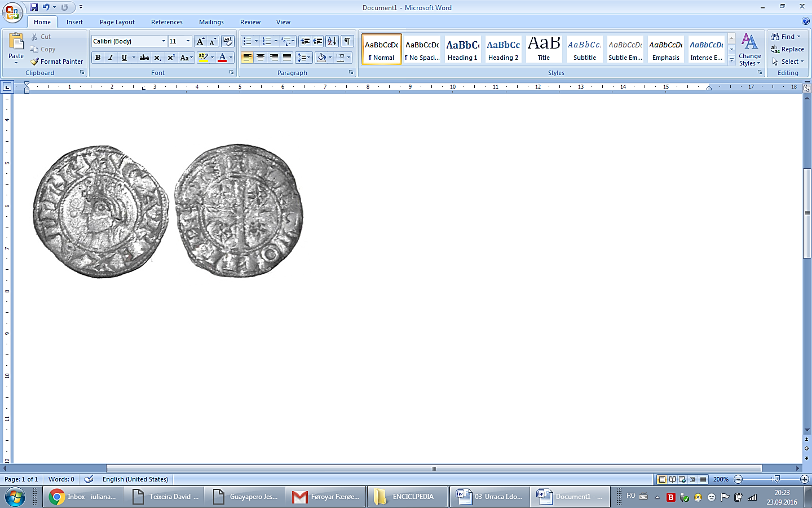Increase paragraph indent
Image resolution: width=812 pixels, height=508 pixels.
coord(318,41)
